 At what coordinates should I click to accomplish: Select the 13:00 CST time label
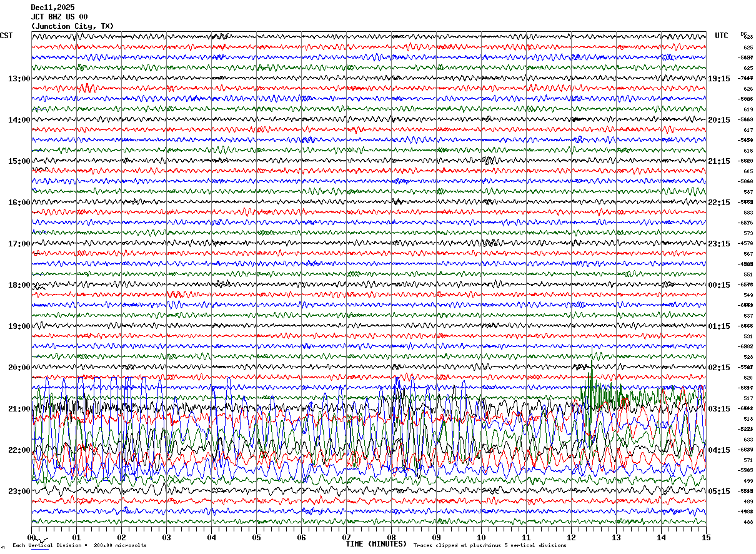click(19, 79)
